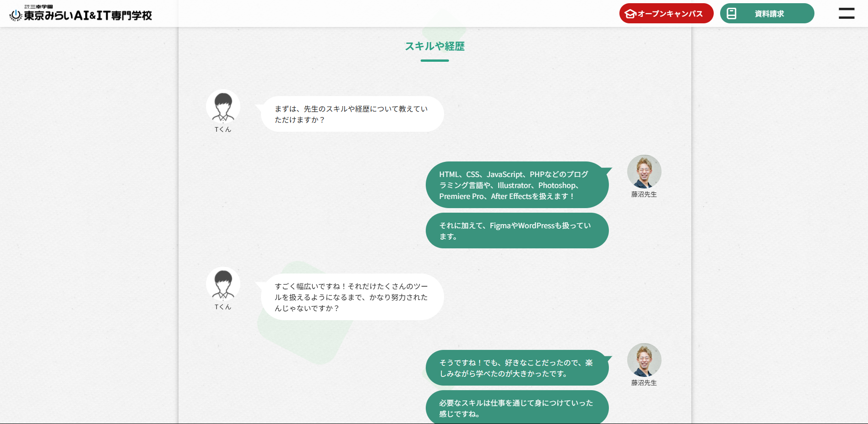Click the bubble listing HTML、CSS、JavaScript
This screenshot has width=868, height=424.
pyautogui.click(x=517, y=185)
